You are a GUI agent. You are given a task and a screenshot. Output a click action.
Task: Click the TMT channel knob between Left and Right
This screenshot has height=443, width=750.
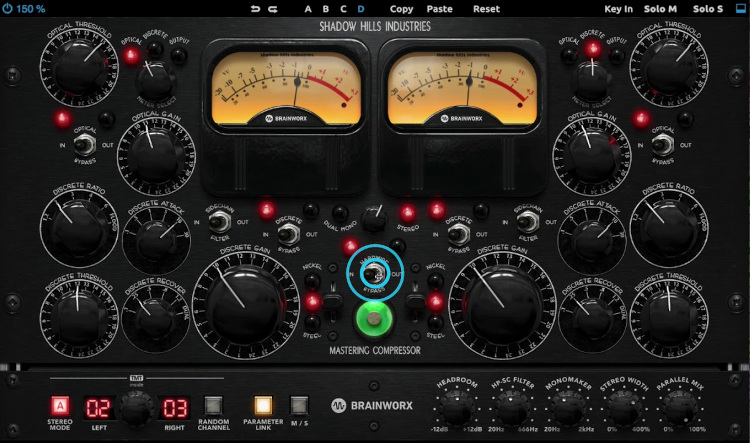click(x=136, y=408)
